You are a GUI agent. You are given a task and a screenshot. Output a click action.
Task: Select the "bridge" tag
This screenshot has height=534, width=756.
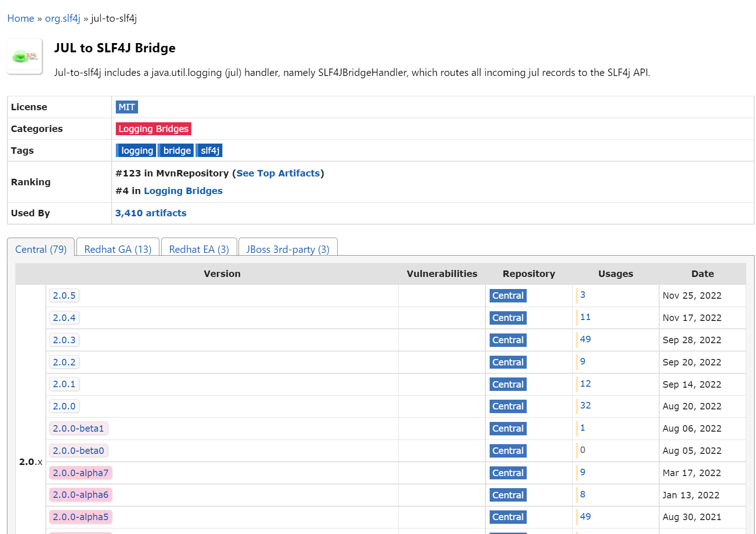tap(176, 150)
